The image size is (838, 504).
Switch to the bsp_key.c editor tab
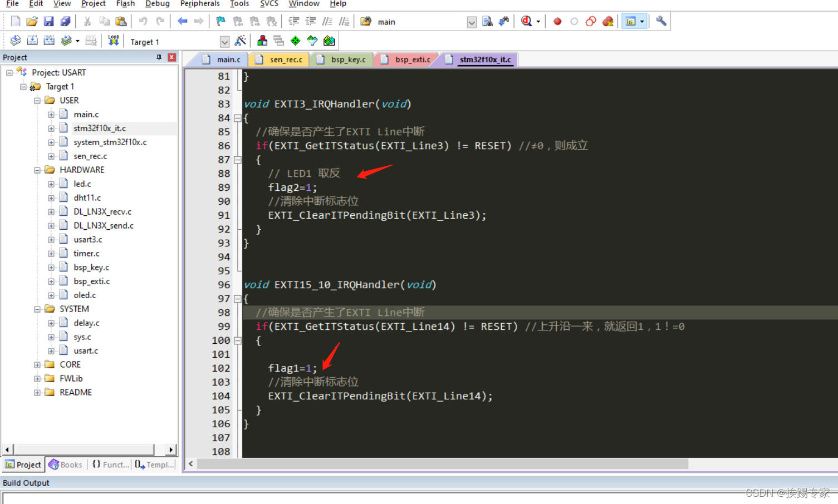coord(343,60)
